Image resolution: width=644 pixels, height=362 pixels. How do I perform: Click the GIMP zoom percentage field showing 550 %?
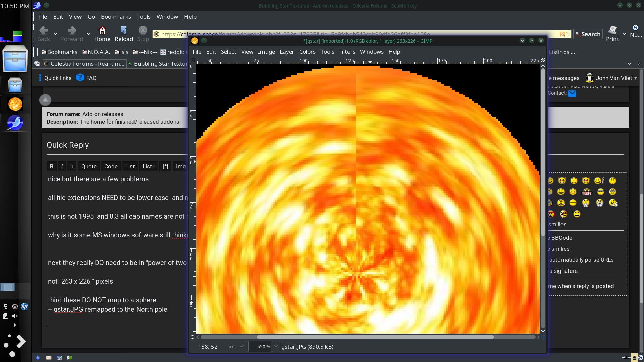tap(260, 347)
